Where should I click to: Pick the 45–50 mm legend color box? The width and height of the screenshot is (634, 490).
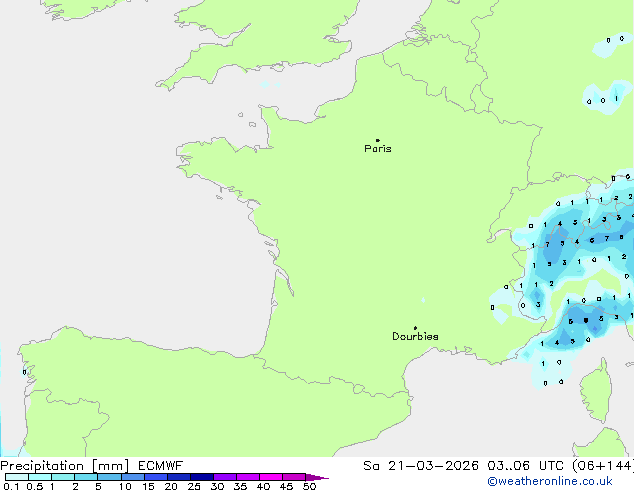pyautogui.click(x=294, y=477)
